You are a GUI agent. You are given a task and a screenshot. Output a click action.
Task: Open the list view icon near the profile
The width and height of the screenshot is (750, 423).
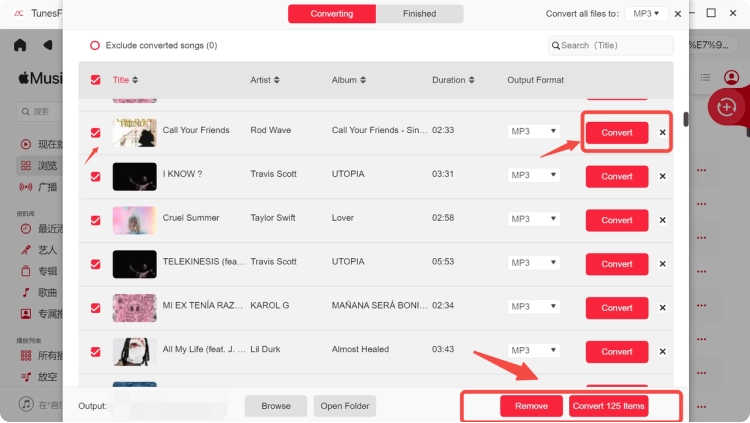705,77
